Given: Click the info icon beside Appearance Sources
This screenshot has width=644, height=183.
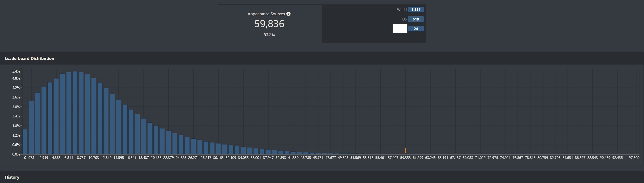Looking at the screenshot, I should (x=288, y=14).
